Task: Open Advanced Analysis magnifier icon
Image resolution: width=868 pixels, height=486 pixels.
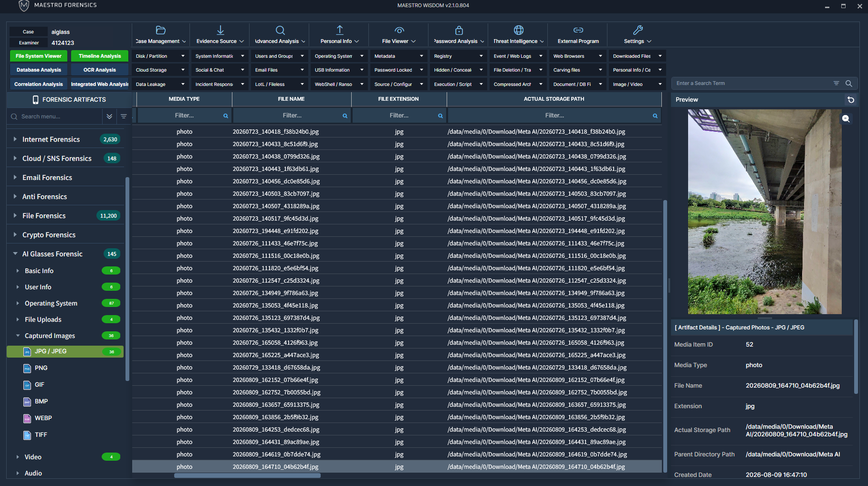Action: (x=280, y=31)
